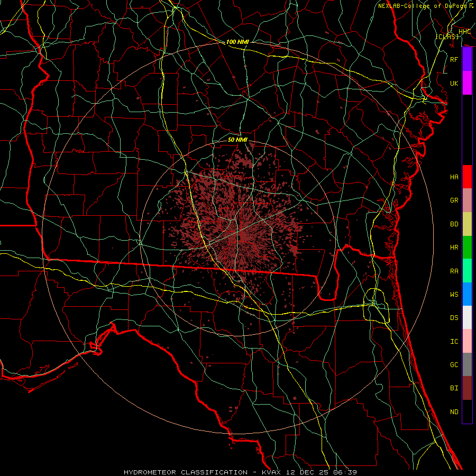
Task: Click the RA aqua legend swatch
Action: coord(467,271)
